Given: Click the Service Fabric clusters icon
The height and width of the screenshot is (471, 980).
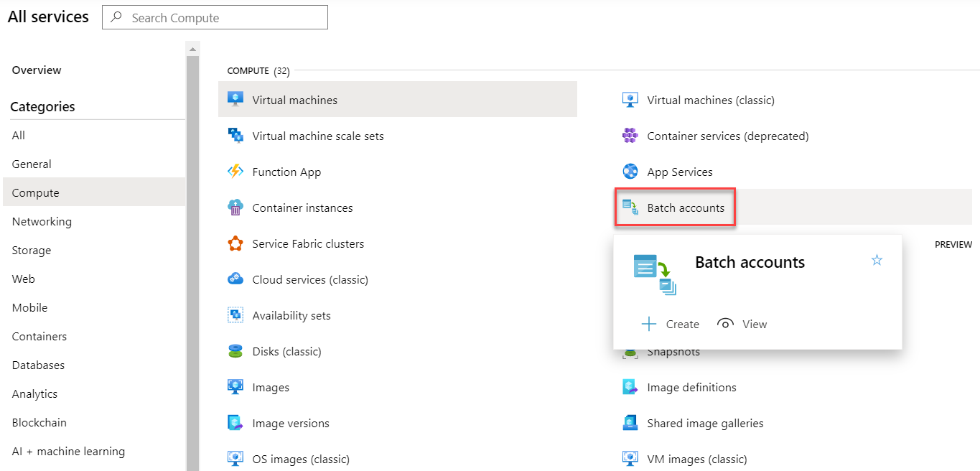Looking at the screenshot, I should click(235, 243).
